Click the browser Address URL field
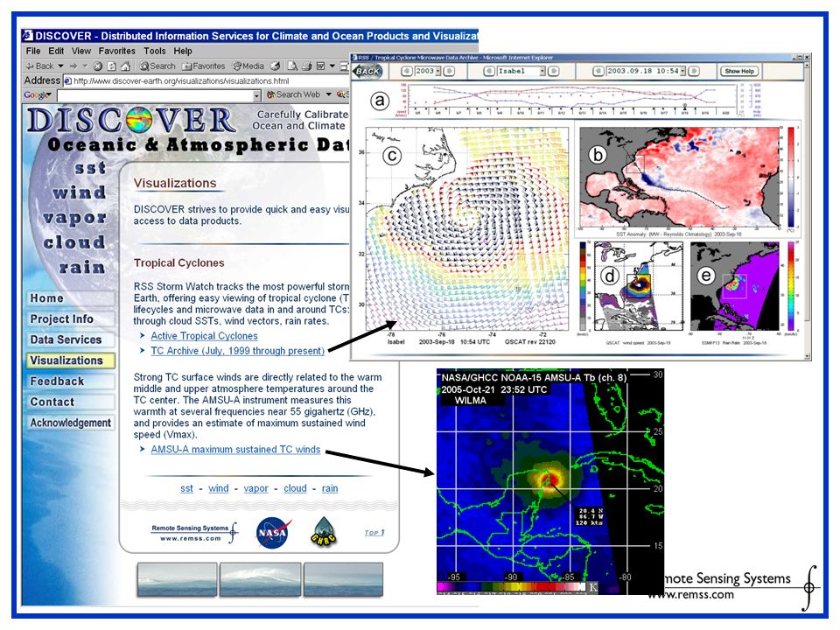This screenshot has height=630, width=840. tap(206, 80)
